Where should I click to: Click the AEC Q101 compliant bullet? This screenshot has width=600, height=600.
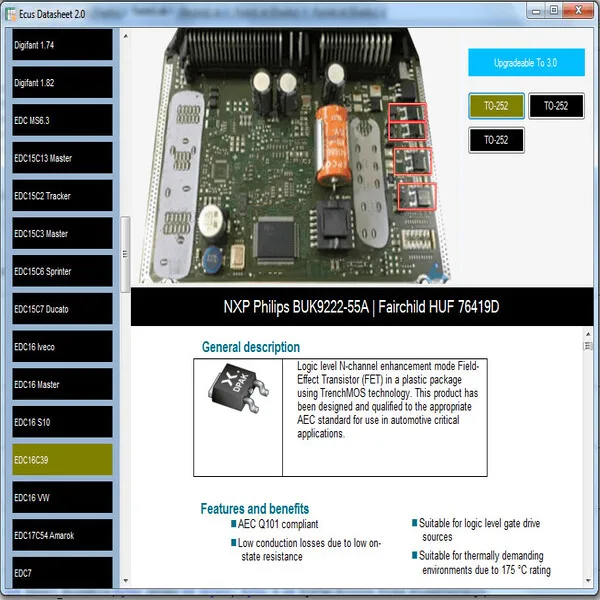(x=275, y=524)
